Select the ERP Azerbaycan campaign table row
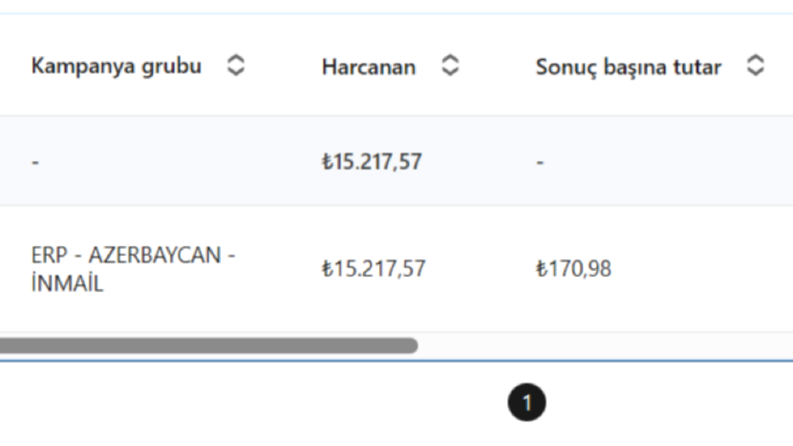The height and width of the screenshot is (446, 793). tap(396, 269)
